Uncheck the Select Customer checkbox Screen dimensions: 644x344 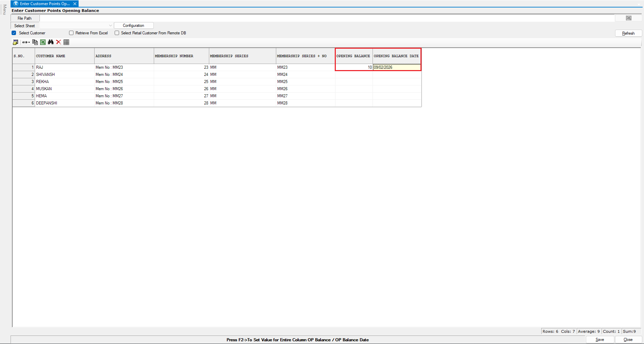pos(14,33)
